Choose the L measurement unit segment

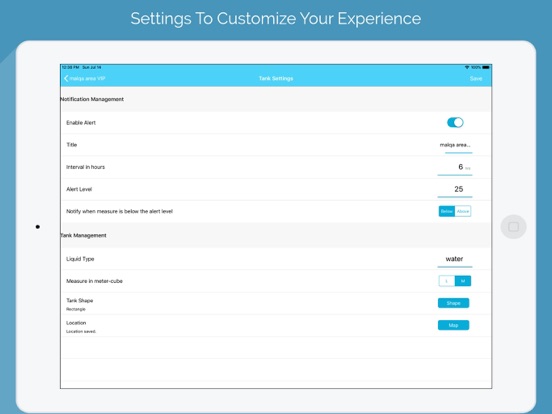447,281
